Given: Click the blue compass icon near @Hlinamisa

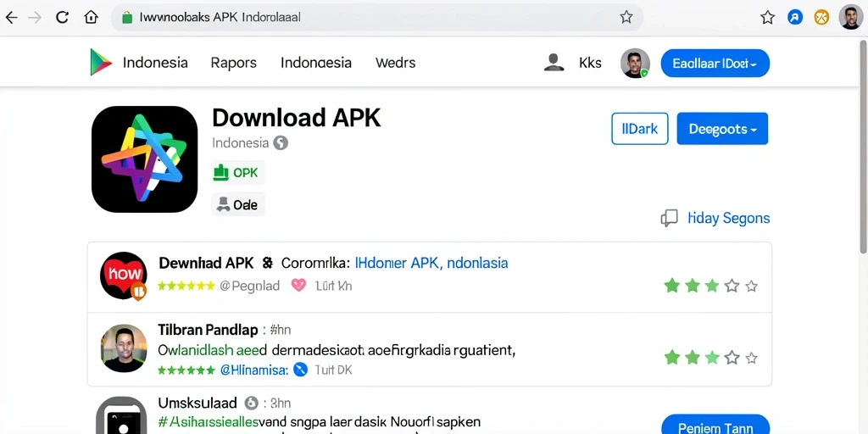Looking at the screenshot, I should pyautogui.click(x=300, y=370).
